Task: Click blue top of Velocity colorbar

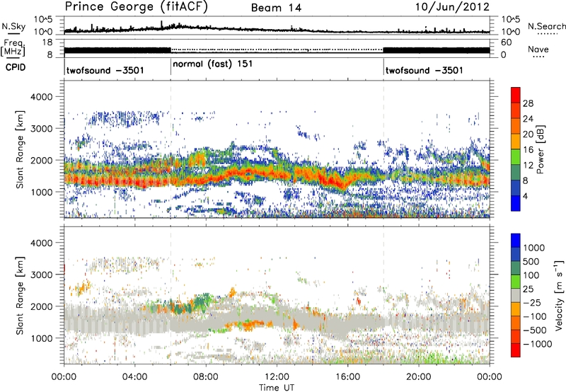Action: point(516,241)
